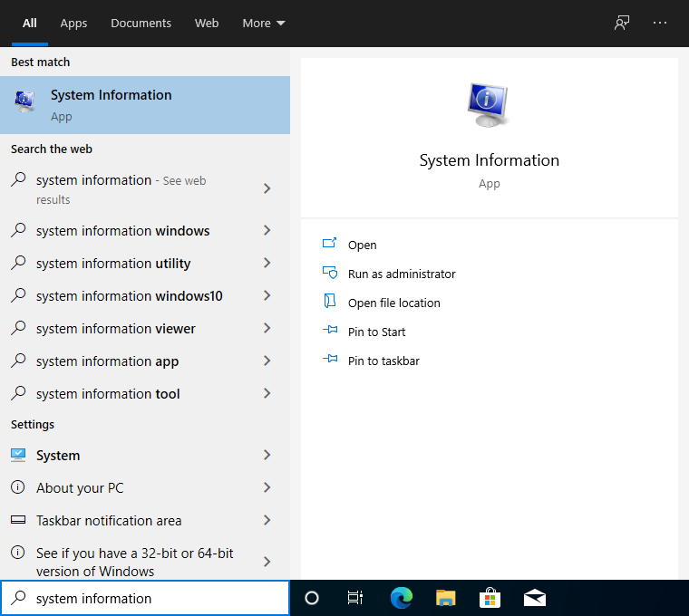
Task: Choose Run as administrator
Action: [402, 274]
